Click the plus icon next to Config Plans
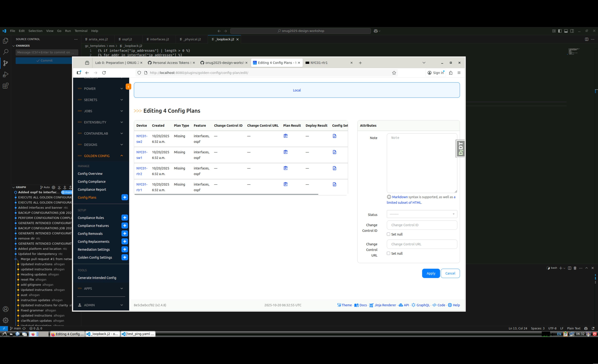598x364 pixels. [x=124, y=197]
